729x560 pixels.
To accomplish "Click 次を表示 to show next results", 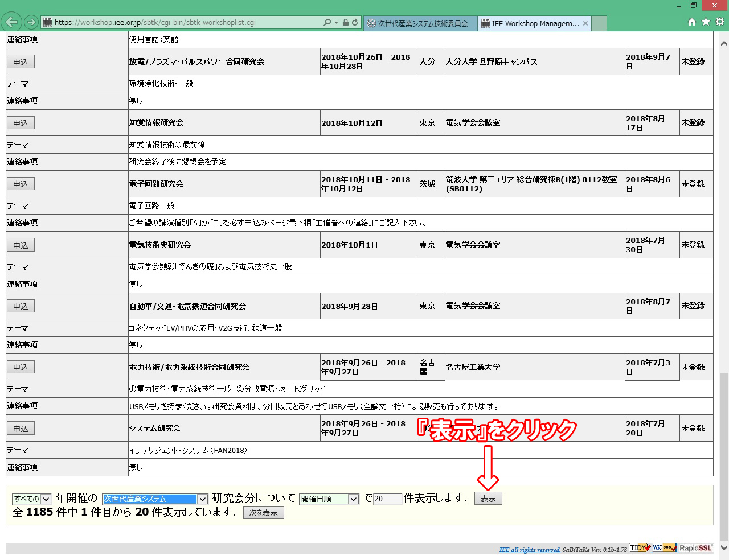I will [x=263, y=513].
